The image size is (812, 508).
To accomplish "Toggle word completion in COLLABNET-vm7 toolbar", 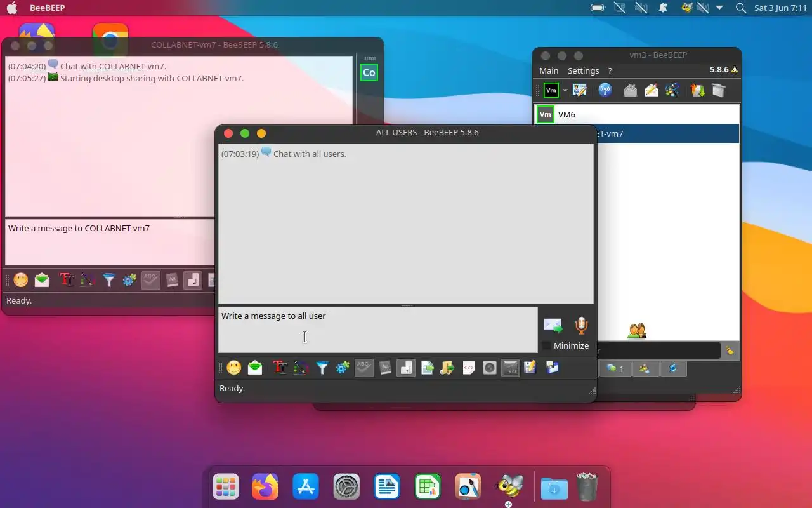I will pyautogui.click(x=172, y=280).
